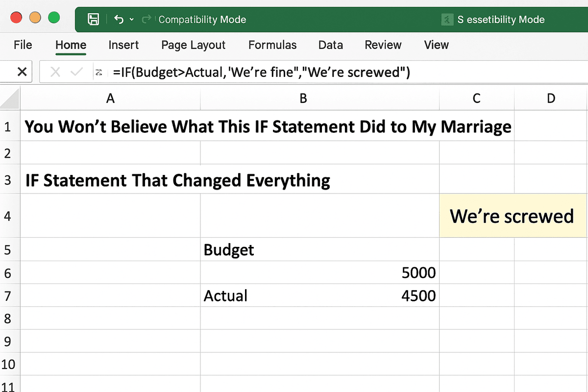Click the Select All corner triangle
This screenshot has width=588, height=392.
coord(10,99)
